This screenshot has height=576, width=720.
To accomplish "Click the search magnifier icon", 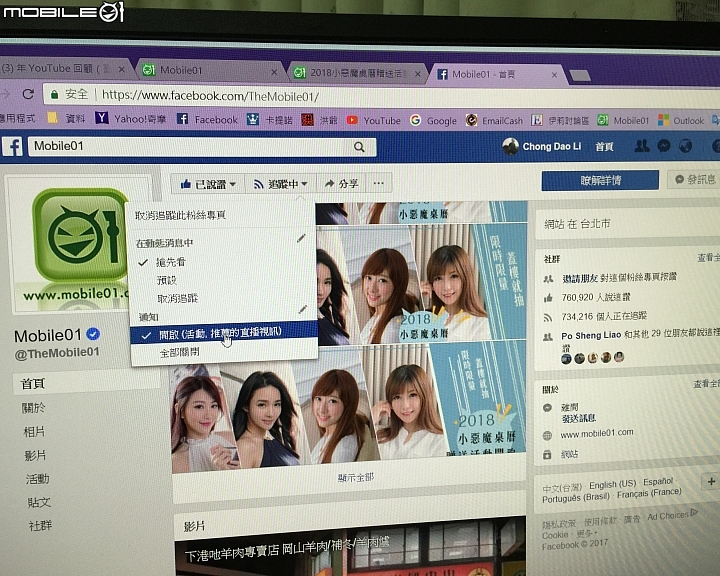I will (x=359, y=147).
